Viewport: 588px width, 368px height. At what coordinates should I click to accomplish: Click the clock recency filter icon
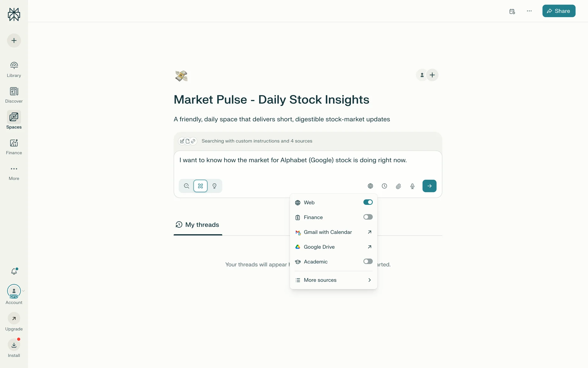tap(384, 186)
